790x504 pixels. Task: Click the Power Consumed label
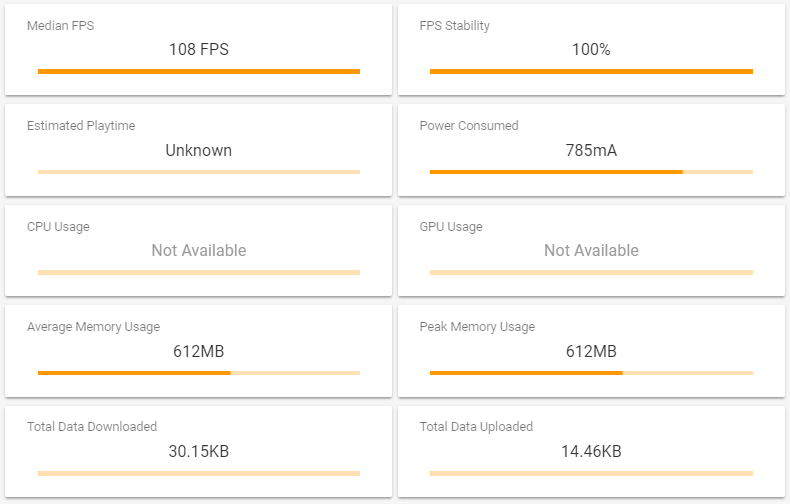click(x=469, y=125)
